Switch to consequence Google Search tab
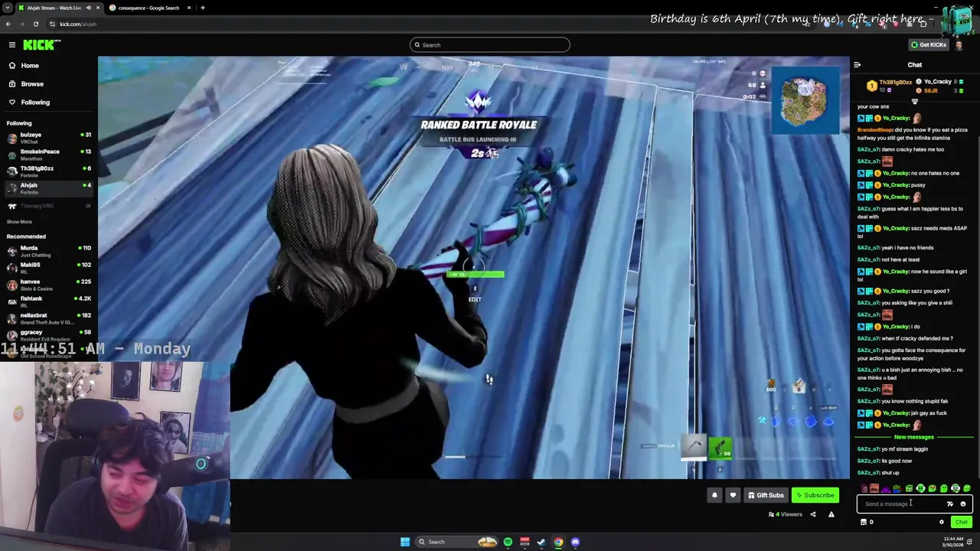The height and width of the screenshot is (551, 980). [149, 8]
